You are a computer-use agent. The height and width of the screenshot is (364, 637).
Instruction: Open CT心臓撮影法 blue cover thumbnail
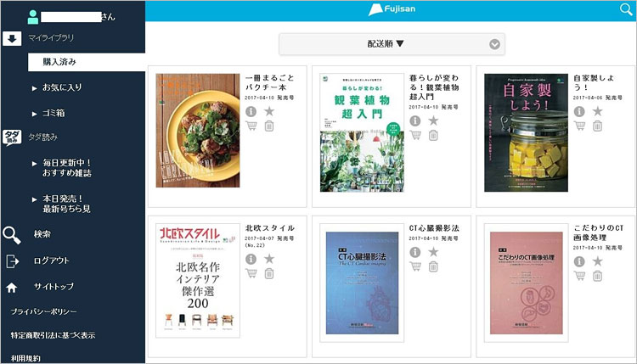click(x=362, y=283)
